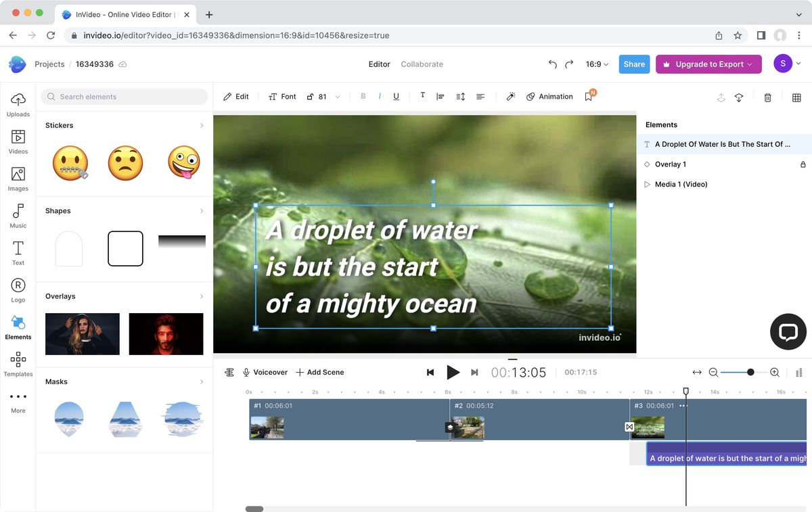Toggle italic formatting in the toolbar
Viewport: 812px width, 512px height.
tap(380, 96)
